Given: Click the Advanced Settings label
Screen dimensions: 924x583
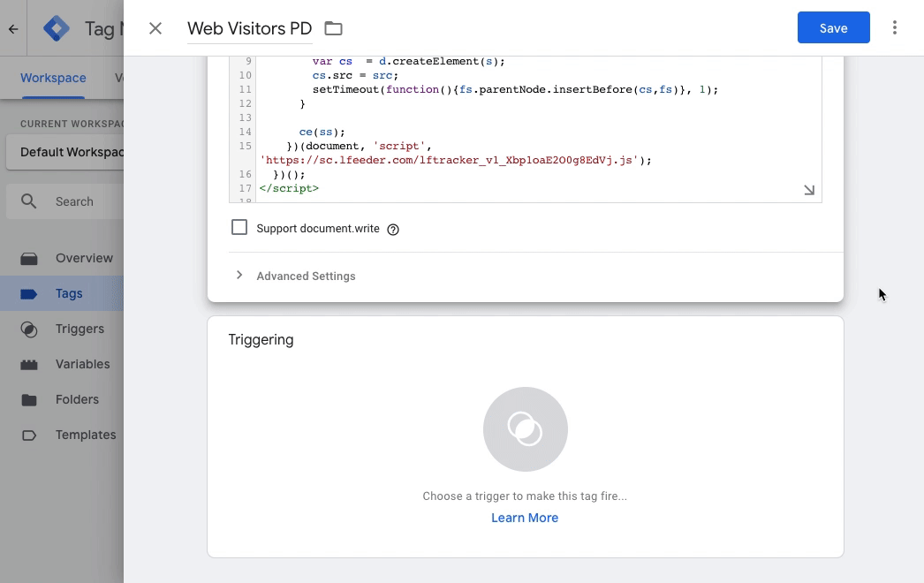Looking at the screenshot, I should [x=306, y=276].
